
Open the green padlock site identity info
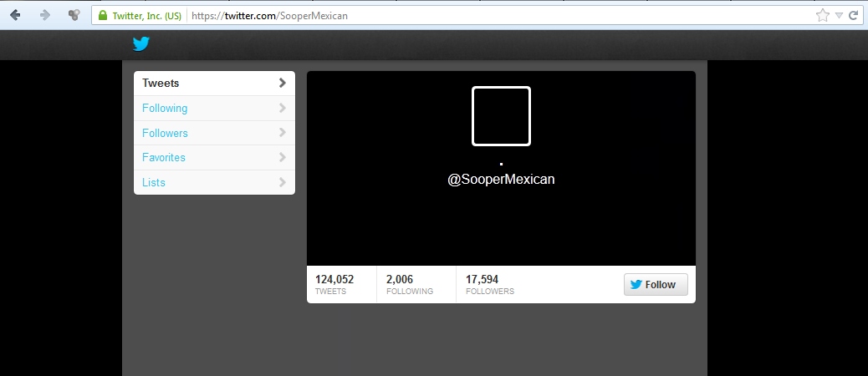coord(103,15)
